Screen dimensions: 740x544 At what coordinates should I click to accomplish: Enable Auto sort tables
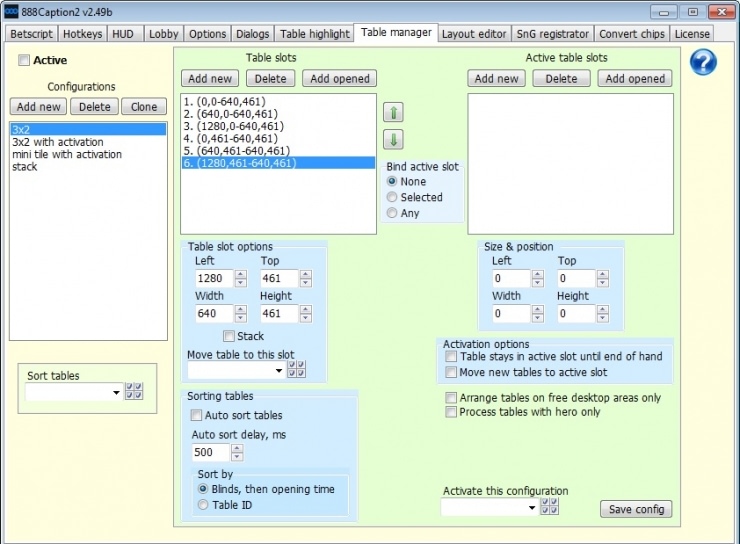pos(196,415)
